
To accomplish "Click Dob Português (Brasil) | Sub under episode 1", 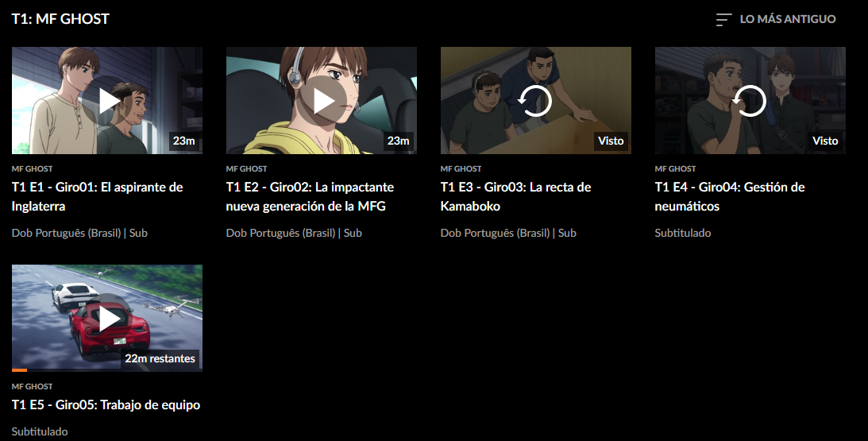I will coord(79,233).
